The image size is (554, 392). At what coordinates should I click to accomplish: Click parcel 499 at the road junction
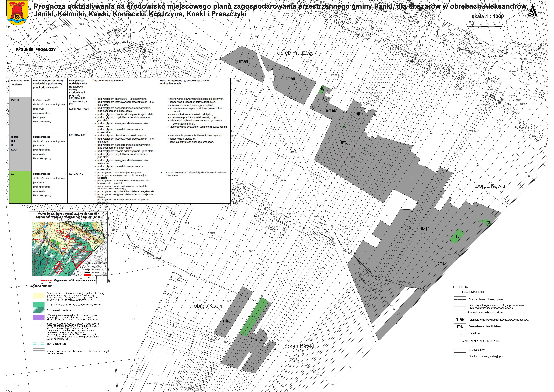click(270, 79)
